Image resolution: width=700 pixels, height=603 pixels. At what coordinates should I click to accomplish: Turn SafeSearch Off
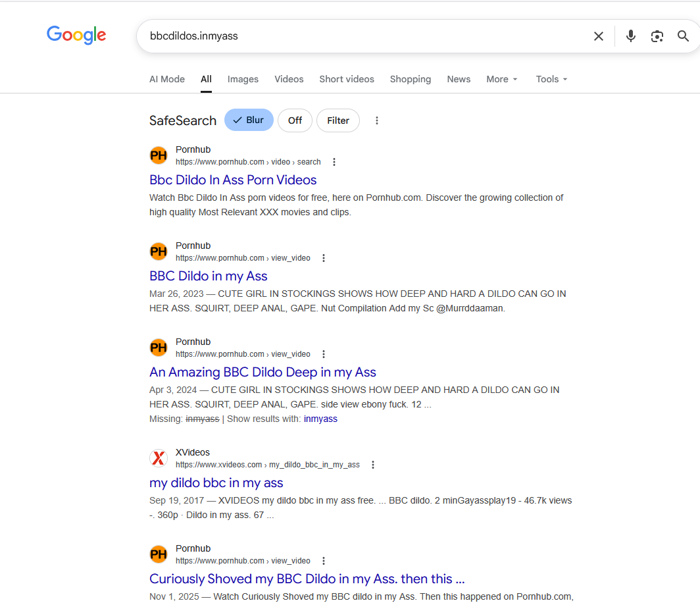point(295,120)
